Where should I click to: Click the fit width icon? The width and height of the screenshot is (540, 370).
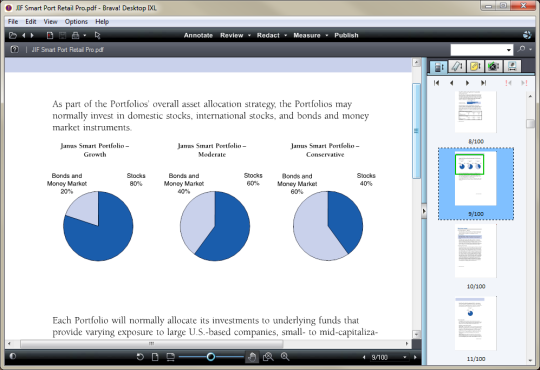(x=170, y=357)
